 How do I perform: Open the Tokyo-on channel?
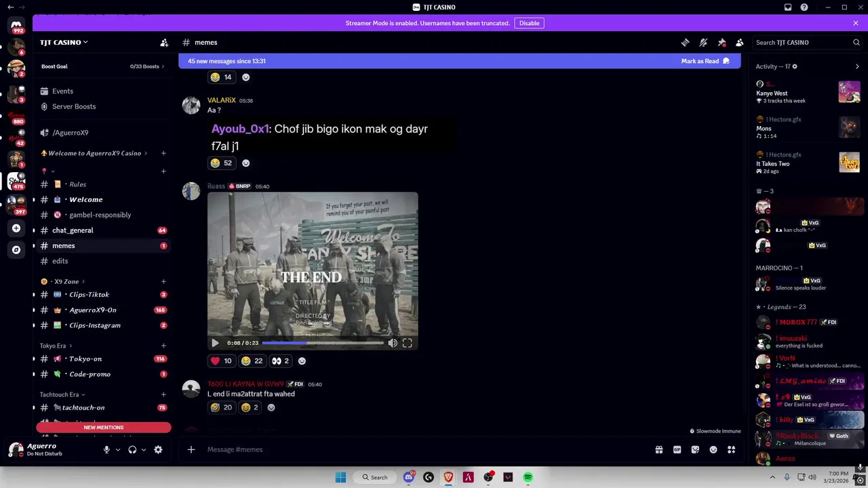102,359
